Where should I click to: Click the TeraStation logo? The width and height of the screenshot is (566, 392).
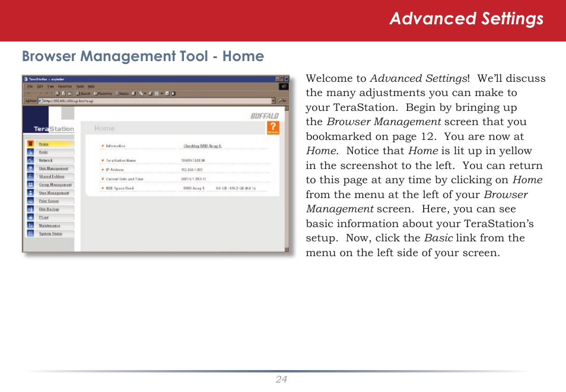tap(54, 129)
